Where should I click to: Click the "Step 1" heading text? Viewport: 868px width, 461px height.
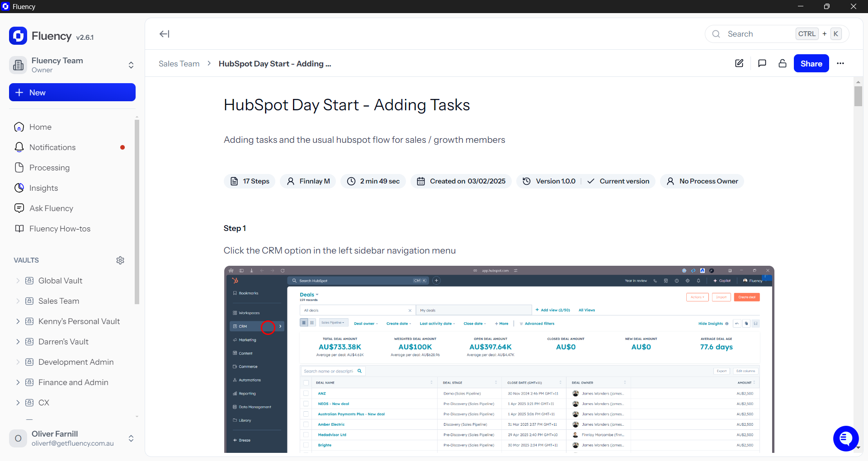[235, 228]
